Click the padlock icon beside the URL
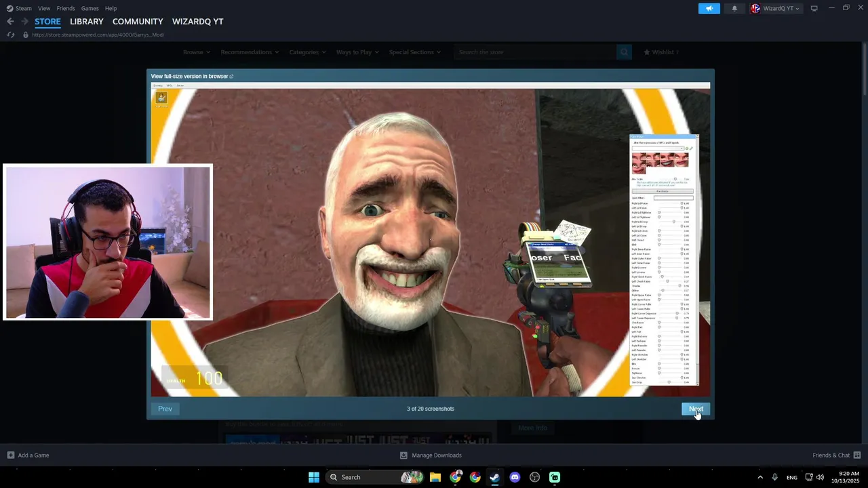Screen dimensions: 868x488 (x=26, y=35)
